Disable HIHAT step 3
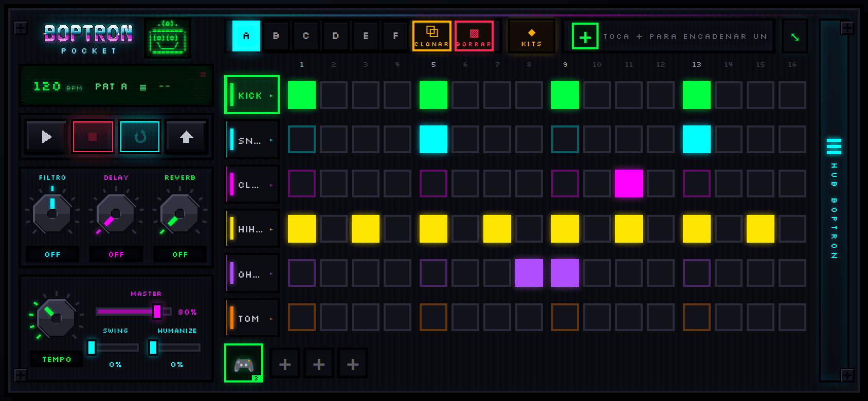This screenshot has width=868, height=401. 366,229
